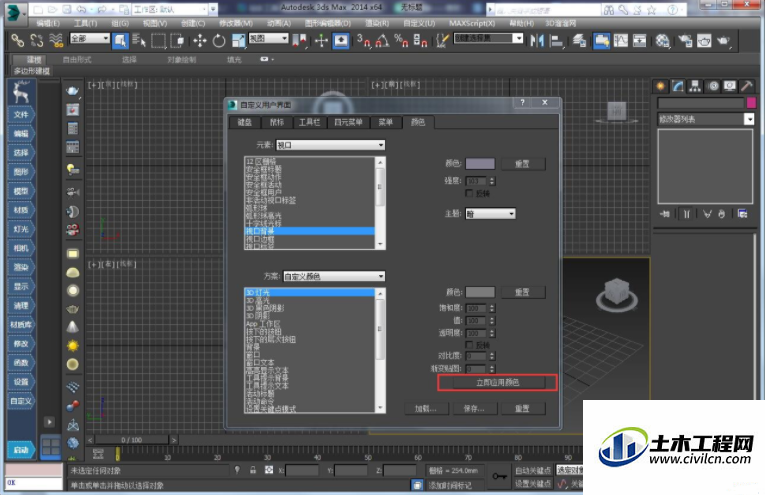Switch to the 四元菜单 tab
Viewport: 766px width, 495px height.
tap(348, 122)
